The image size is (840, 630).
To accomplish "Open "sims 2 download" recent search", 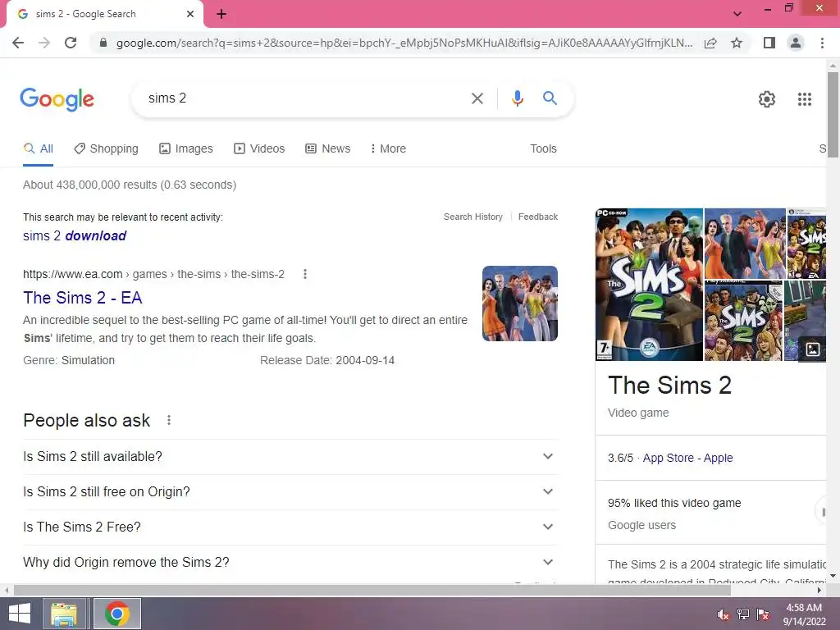I will click(x=75, y=235).
